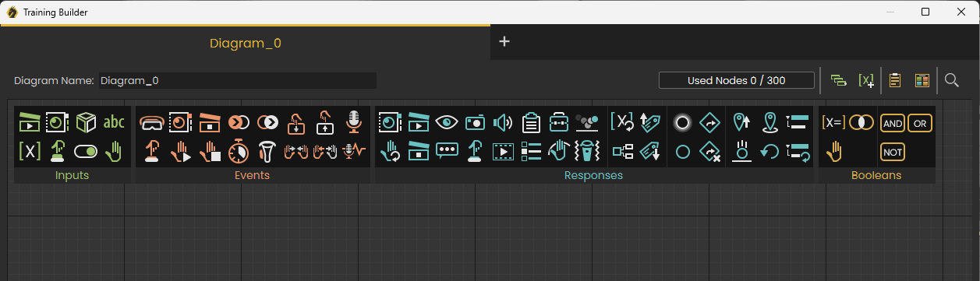Screen dimensions: 980x281
Task: Add an AND boolean node
Action: click(x=893, y=122)
